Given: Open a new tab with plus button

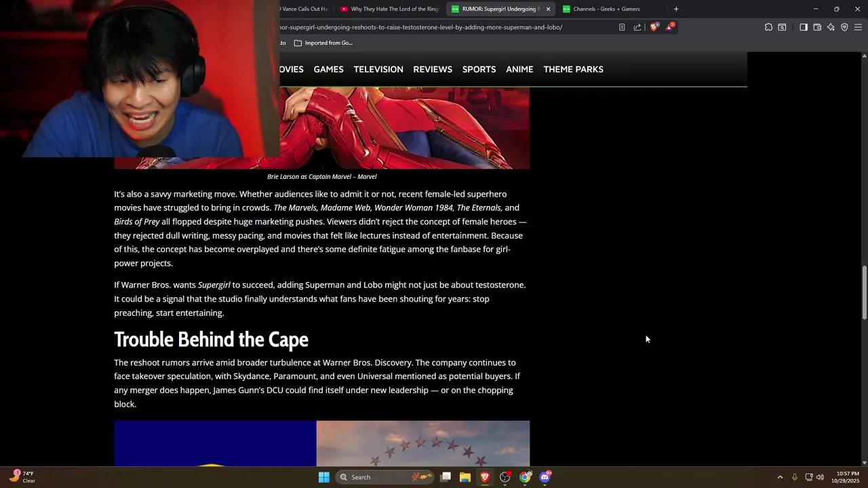Looking at the screenshot, I should tap(676, 9).
